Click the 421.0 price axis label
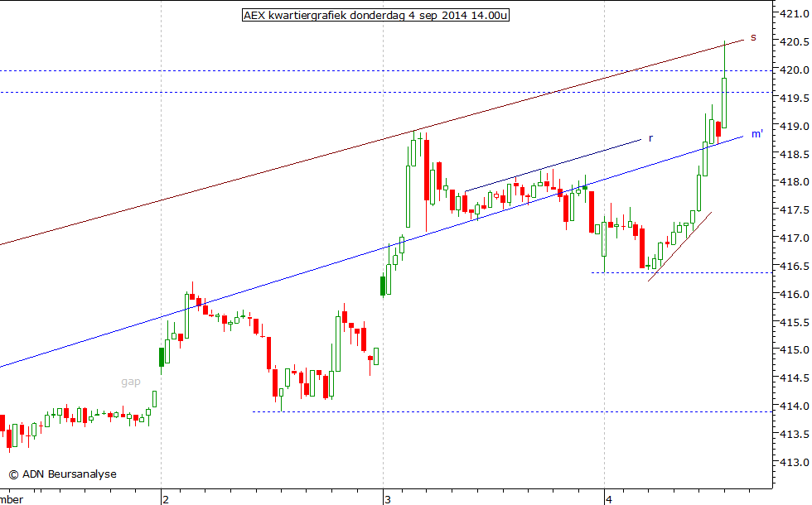 click(795, 14)
